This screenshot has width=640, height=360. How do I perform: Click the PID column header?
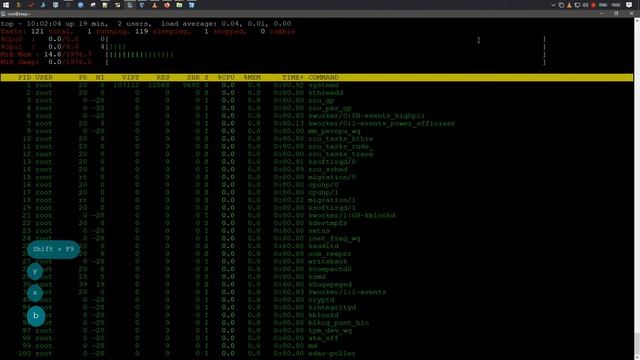24,77
